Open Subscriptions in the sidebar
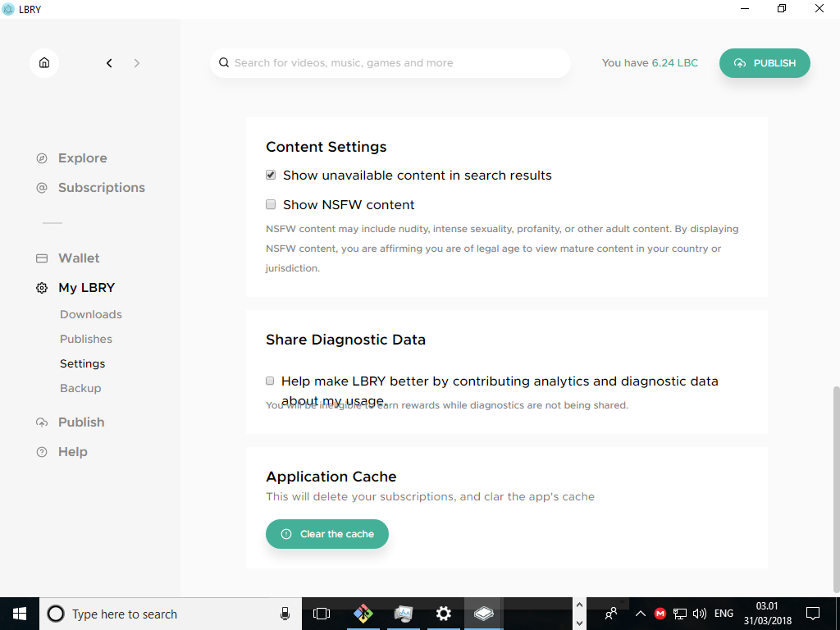 pos(102,188)
